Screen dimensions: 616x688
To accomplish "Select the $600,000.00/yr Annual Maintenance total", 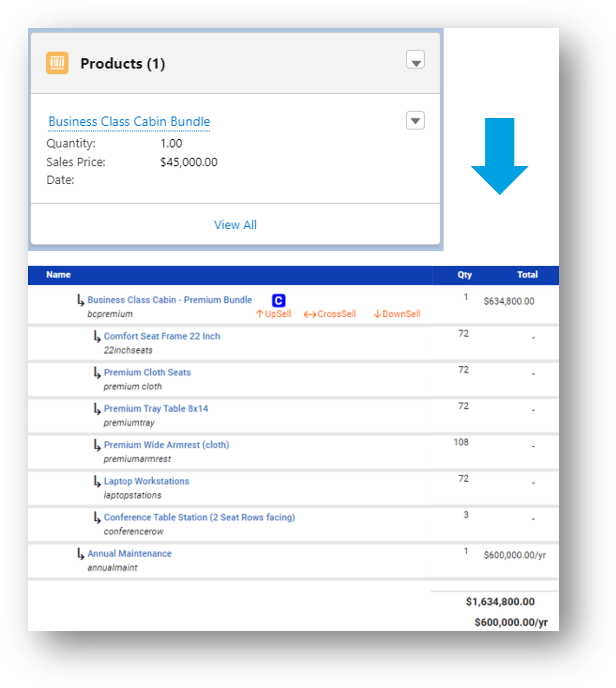I will [515, 555].
